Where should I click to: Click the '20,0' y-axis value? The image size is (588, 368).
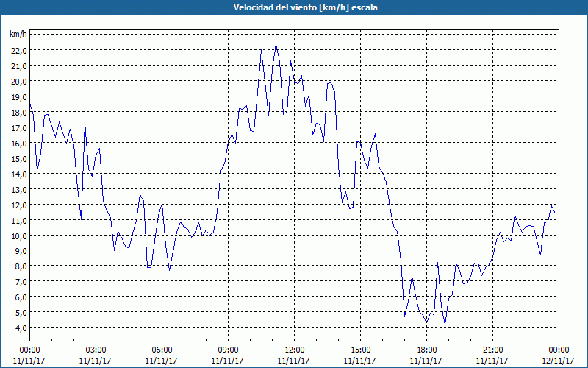(x=20, y=82)
